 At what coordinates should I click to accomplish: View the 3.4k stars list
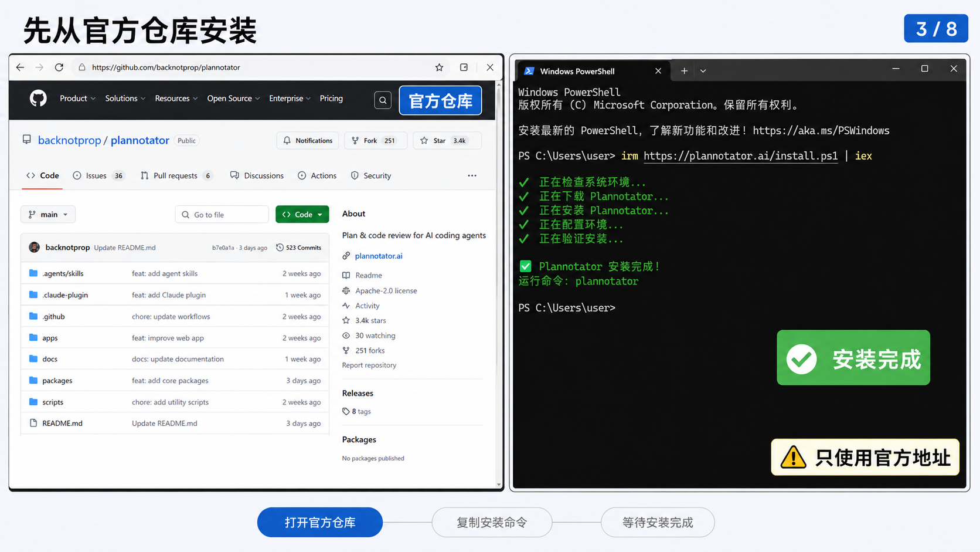point(370,320)
